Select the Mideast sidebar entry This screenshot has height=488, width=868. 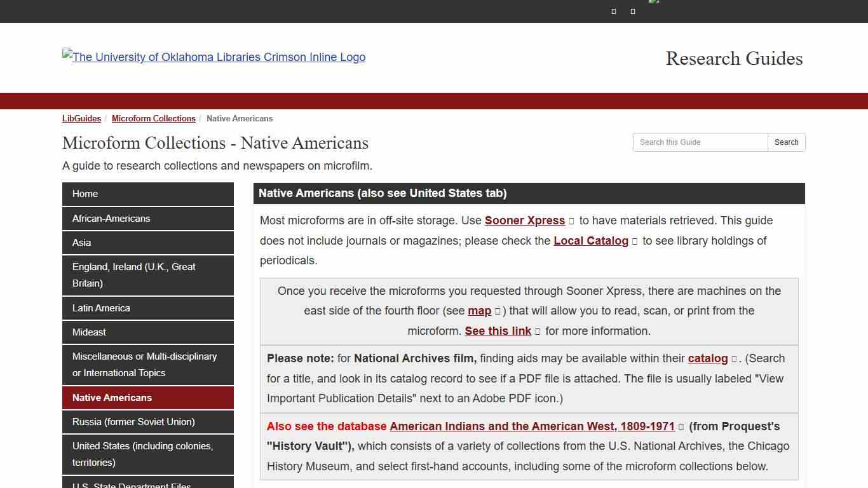(x=147, y=332)
